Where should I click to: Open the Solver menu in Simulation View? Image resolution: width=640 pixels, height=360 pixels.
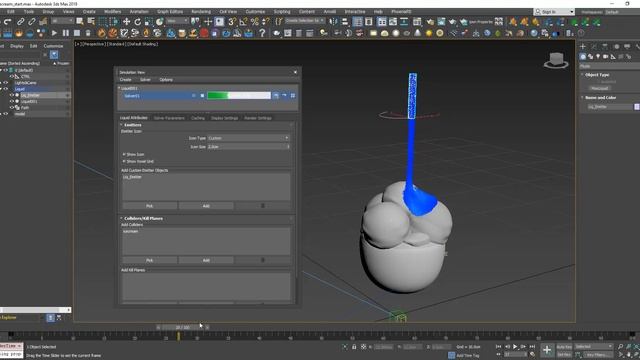145,80
